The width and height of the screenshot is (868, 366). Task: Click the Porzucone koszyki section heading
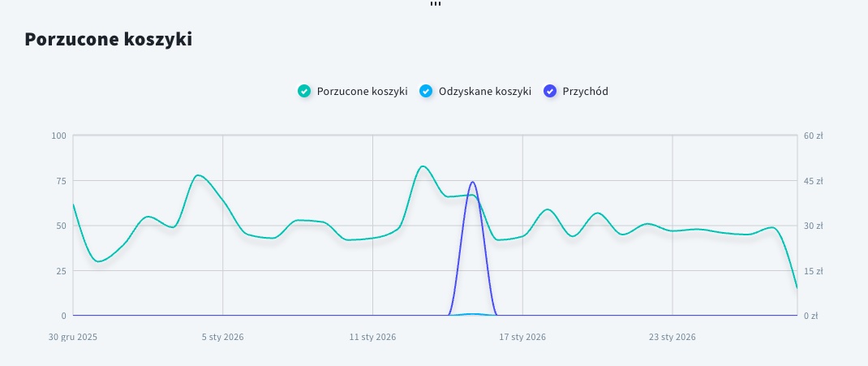(x=109, y=39)
